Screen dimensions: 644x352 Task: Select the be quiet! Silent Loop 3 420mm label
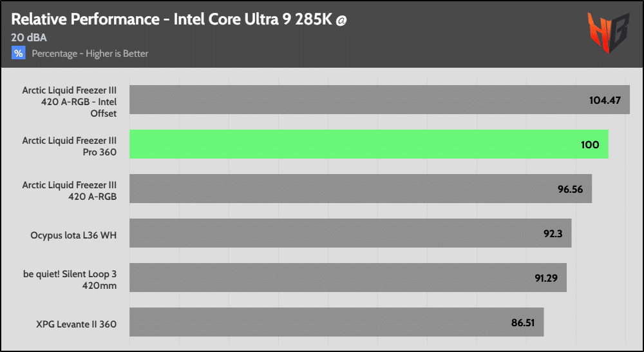(x=70, y=279)
